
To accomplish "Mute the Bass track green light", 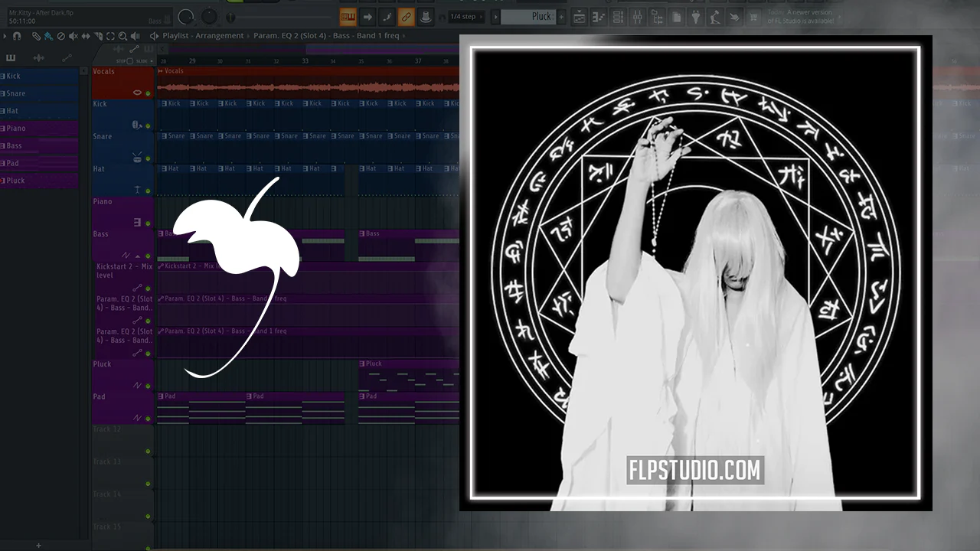I will (148, 256).
